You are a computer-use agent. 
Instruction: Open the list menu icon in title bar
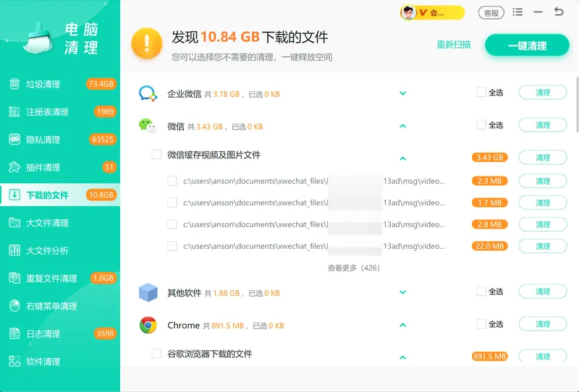[517, 12]
